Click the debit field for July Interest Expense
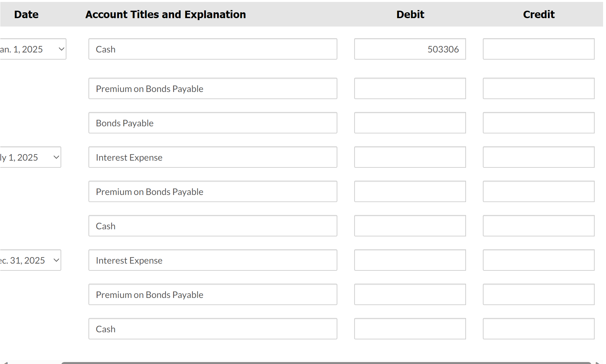 pyautogui.click(x=410, y=157)
